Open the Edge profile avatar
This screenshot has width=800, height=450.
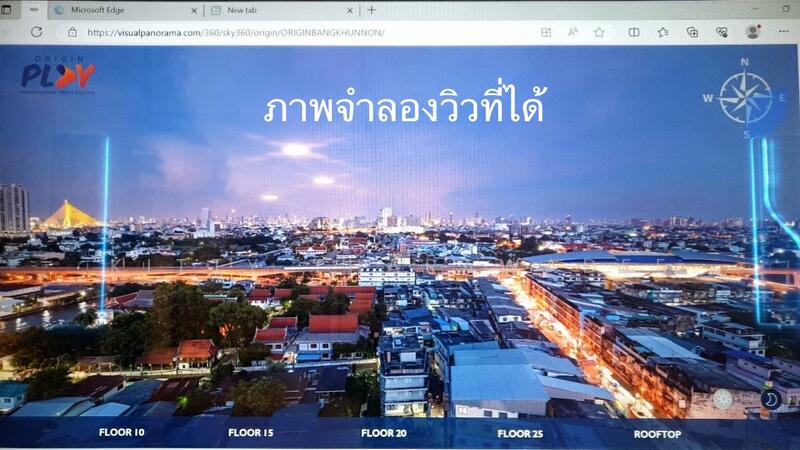point(752,32)
